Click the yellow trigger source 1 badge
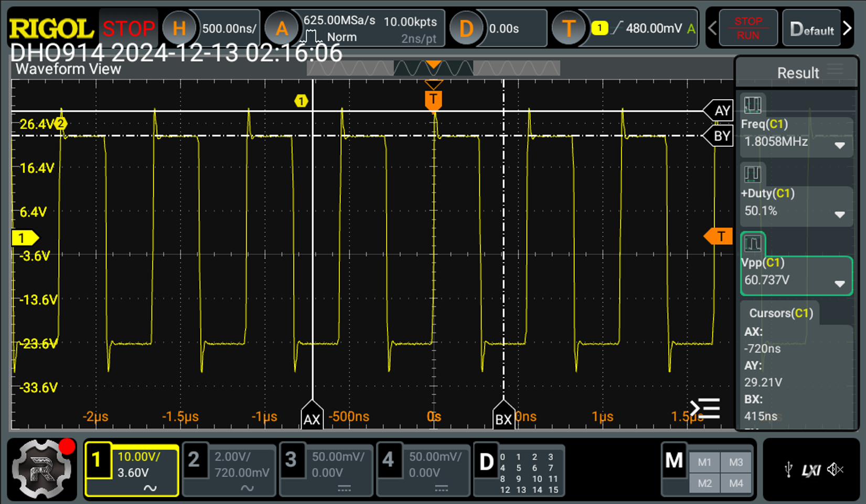 (600, 28)
